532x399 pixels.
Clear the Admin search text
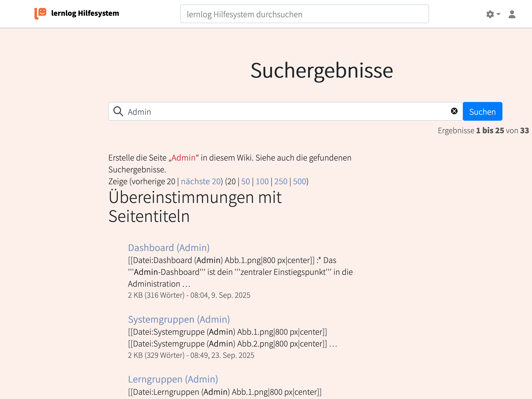[x=454, y=111]
